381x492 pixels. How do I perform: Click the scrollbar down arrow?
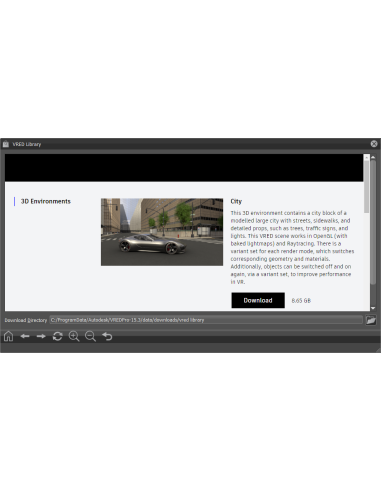[373, 308]
